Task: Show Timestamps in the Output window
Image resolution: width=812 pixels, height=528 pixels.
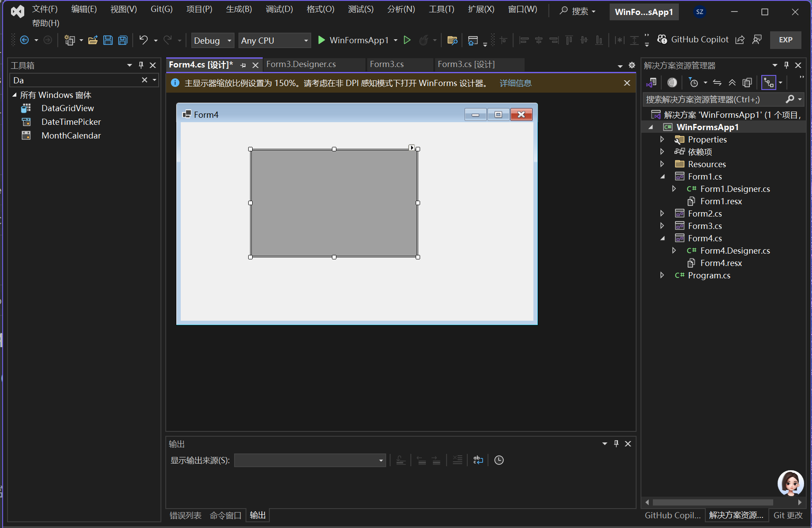Action: pyautogui.click(x=499, y=460)
